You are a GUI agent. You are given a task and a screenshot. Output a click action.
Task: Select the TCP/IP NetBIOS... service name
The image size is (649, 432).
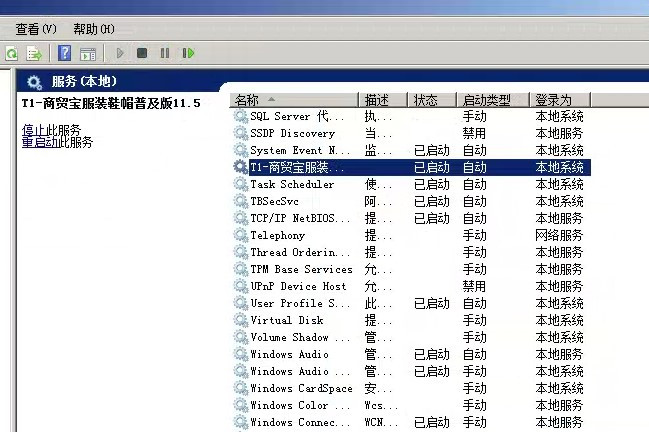[300, 218]
